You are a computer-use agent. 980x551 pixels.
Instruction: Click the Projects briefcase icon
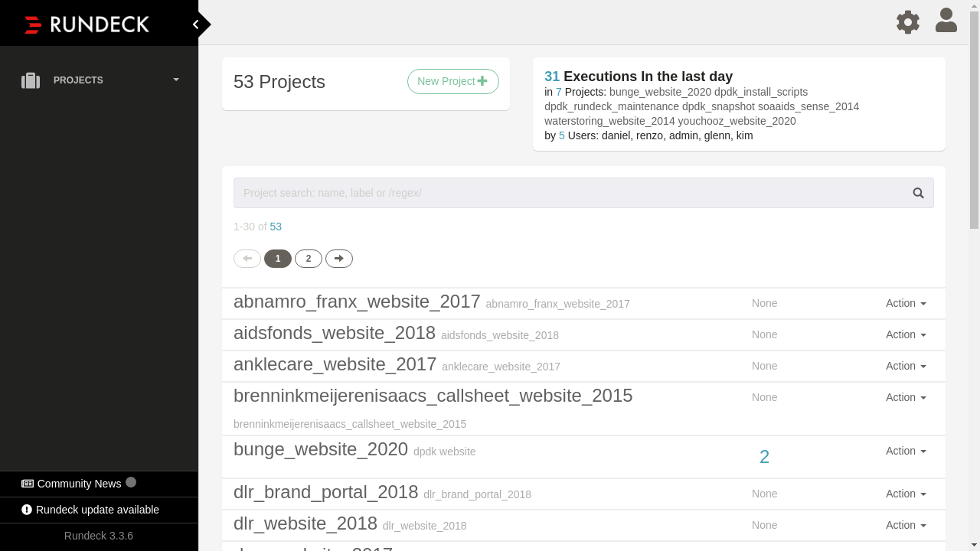pos(31,80)
